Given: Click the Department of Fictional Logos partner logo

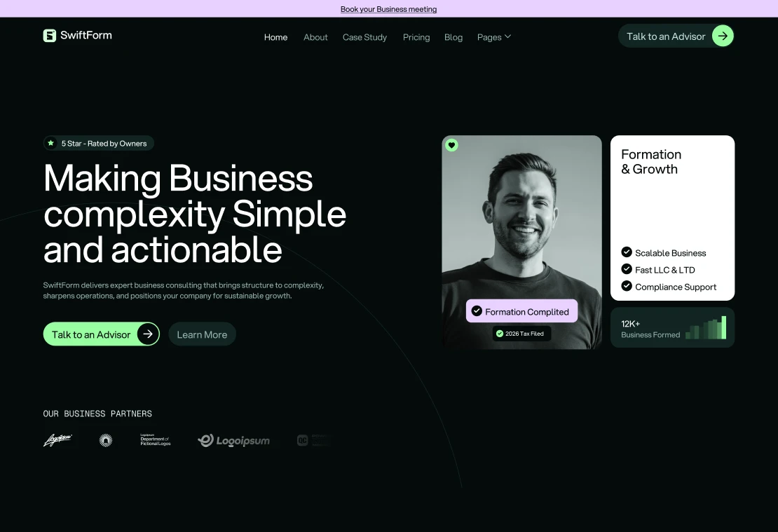Looking at the screenshot, I should [156, 439].
